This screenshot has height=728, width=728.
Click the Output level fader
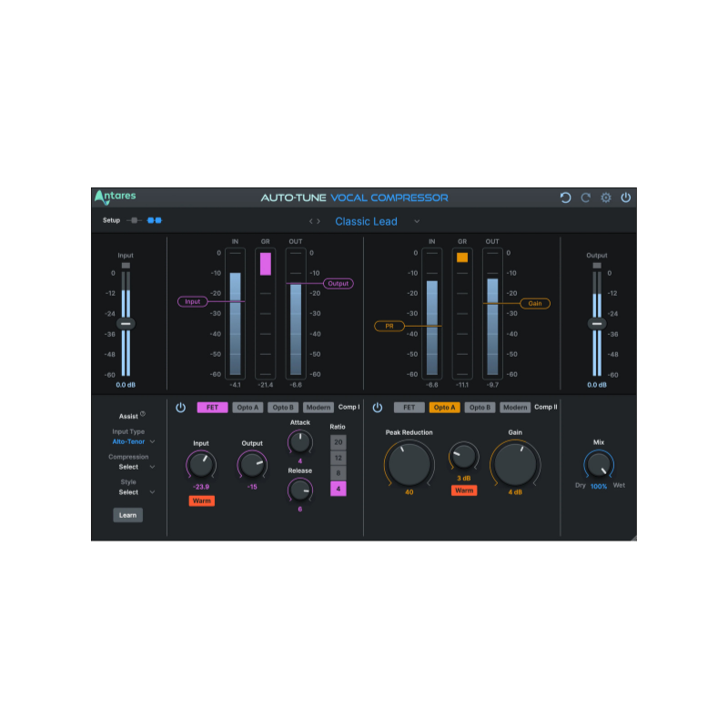point(596,323)
